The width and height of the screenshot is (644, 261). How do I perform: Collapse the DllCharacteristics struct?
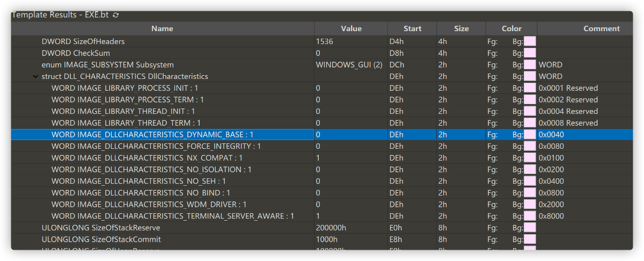[x=35, y=77]
